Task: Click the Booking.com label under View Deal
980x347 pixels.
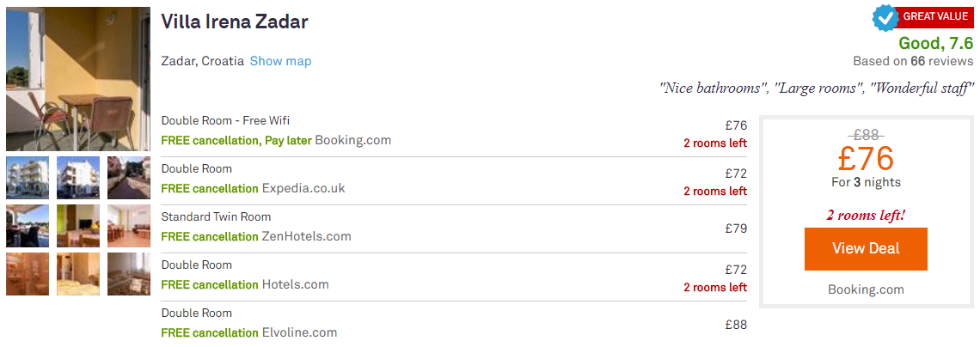Action: 866,289
